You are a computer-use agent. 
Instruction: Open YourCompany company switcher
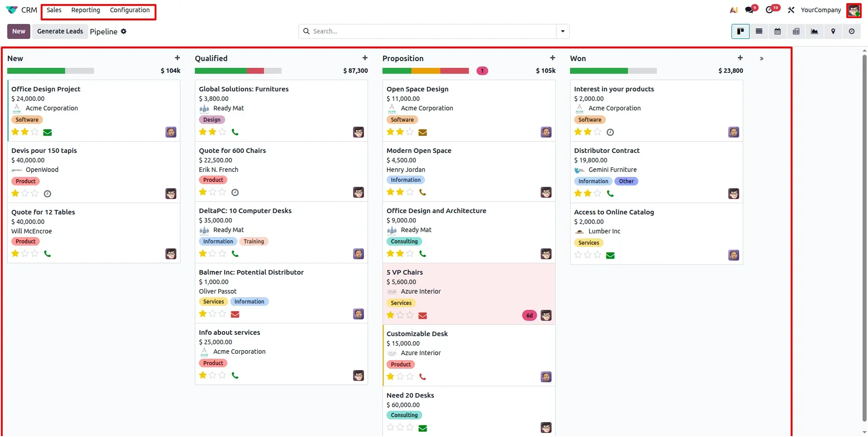click(821, 10)
